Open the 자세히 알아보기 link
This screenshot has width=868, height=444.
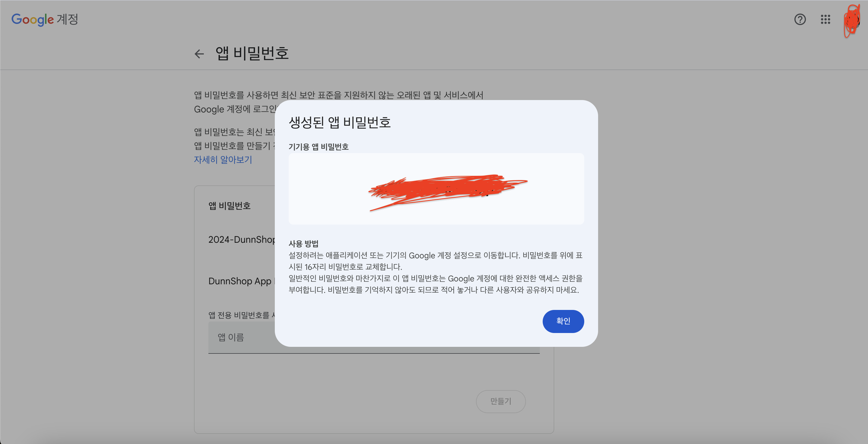point(223,159)
